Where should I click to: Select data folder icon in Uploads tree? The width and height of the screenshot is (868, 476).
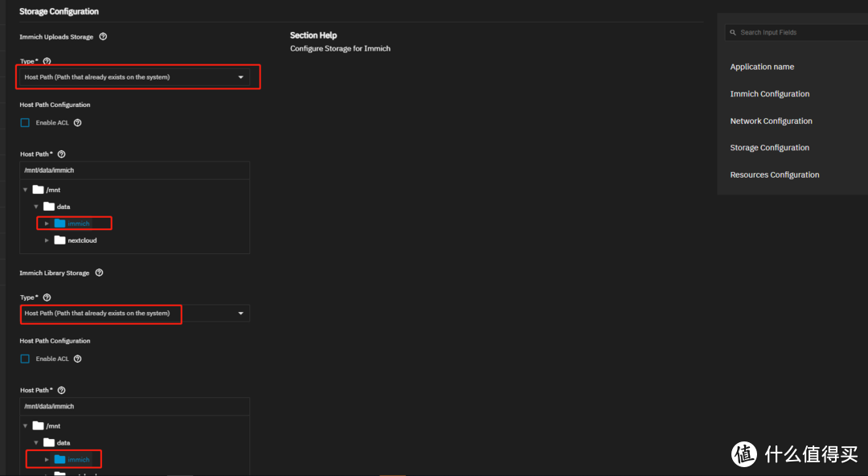pyautogui.click(x=49, y=206)
